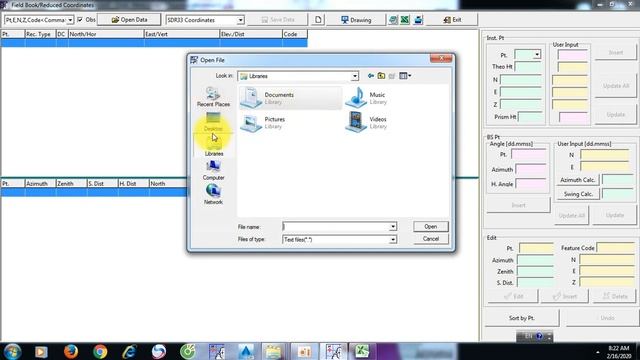Click the Zenith column header in lower table
This screenshot has width=640, height=360.
click(71, 184)
